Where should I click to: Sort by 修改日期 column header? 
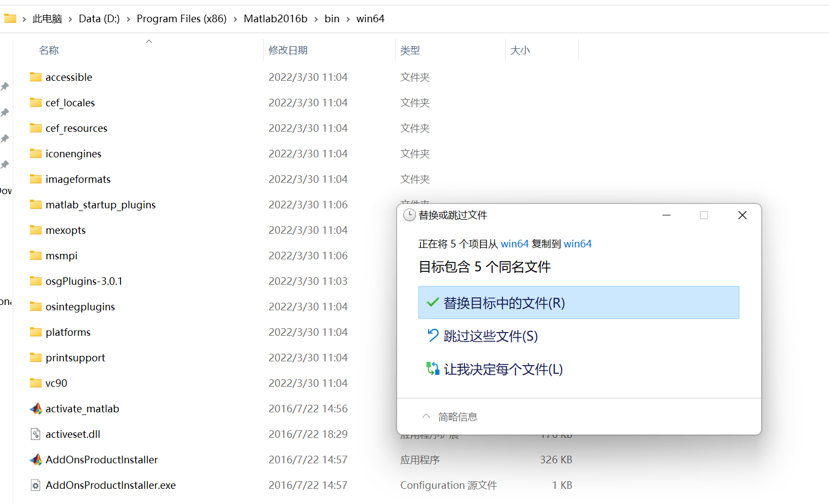click(x=288, y=50)
